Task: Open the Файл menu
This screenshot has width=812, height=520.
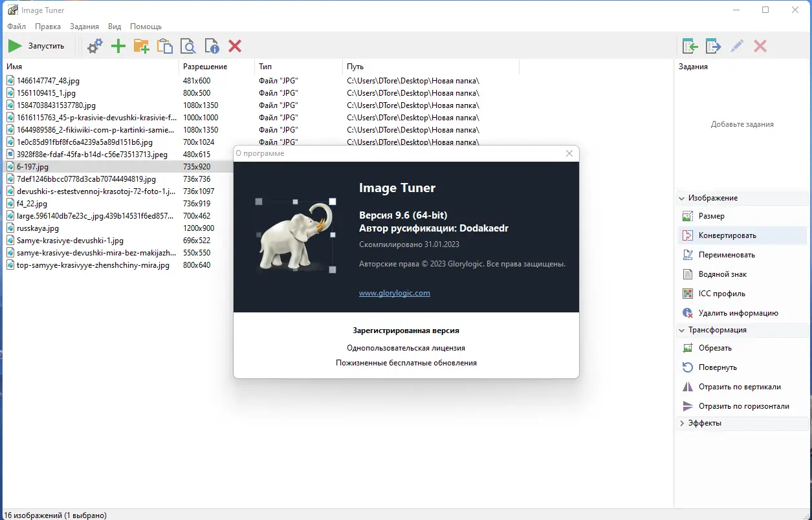Action: 16,26
